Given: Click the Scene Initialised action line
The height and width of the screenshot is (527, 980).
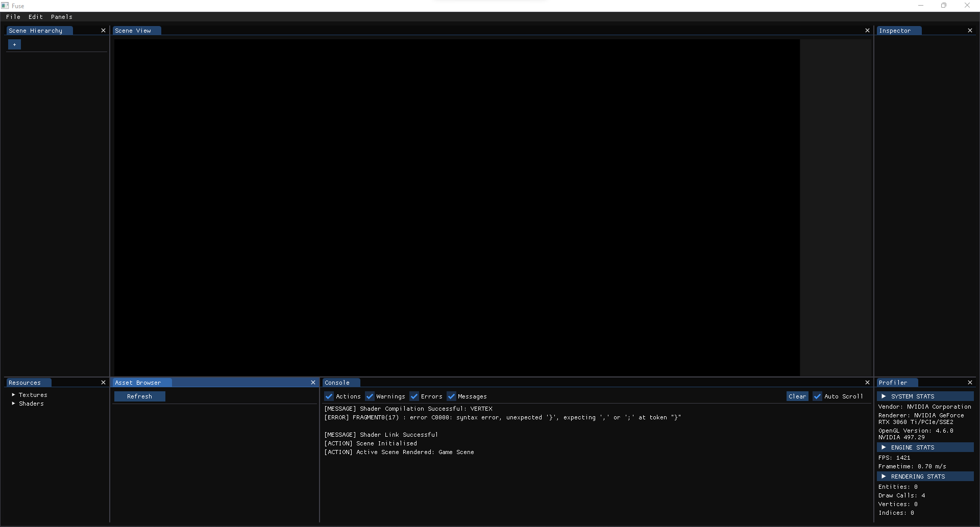Looking at the screenshot, I should [371, 443].
